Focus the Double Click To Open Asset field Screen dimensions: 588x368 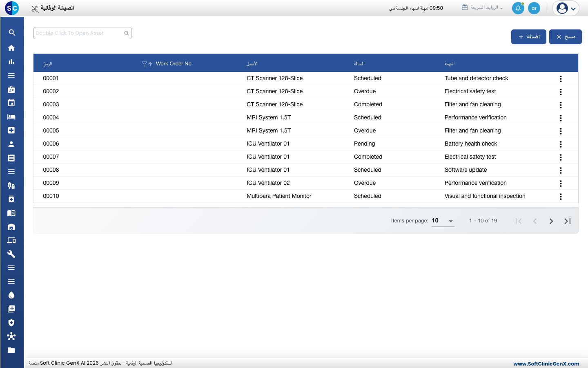[x=82, y=33]
